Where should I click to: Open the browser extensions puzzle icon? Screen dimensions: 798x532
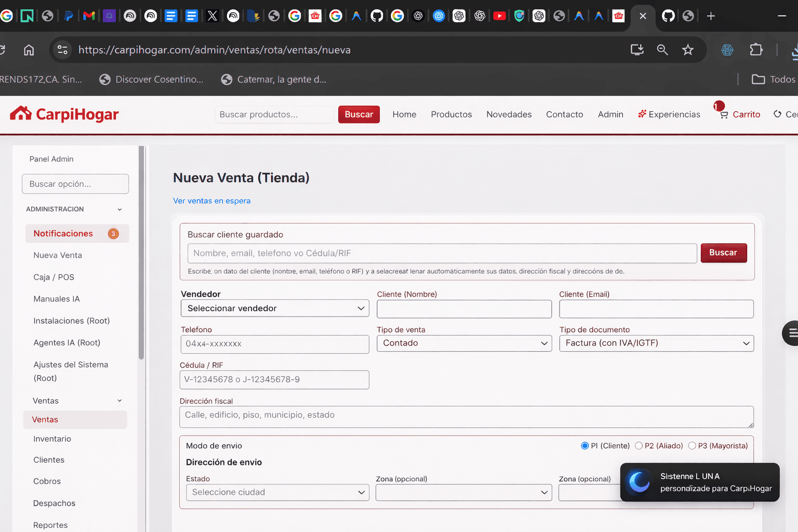pos(756,49)
